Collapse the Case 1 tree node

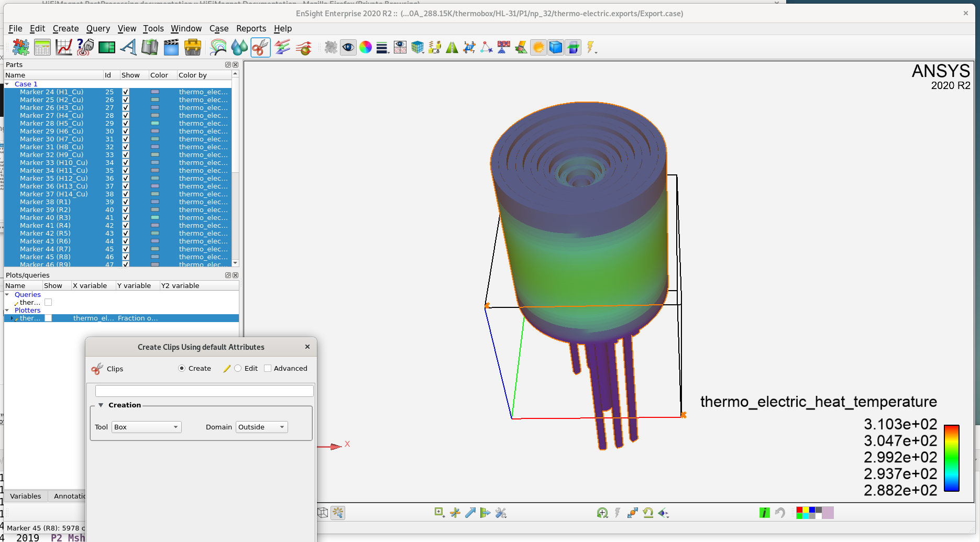tap(7, 84)
